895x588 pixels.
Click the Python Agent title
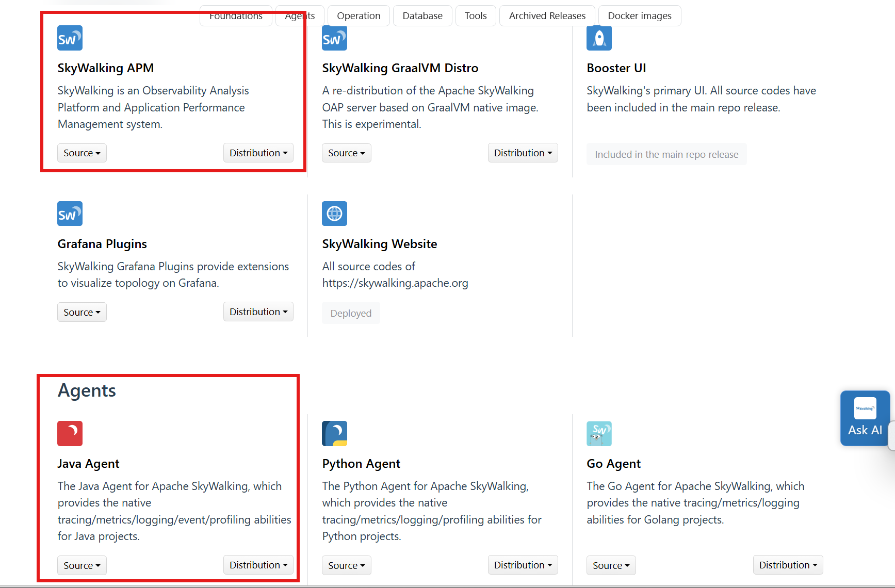pos(361,464)
